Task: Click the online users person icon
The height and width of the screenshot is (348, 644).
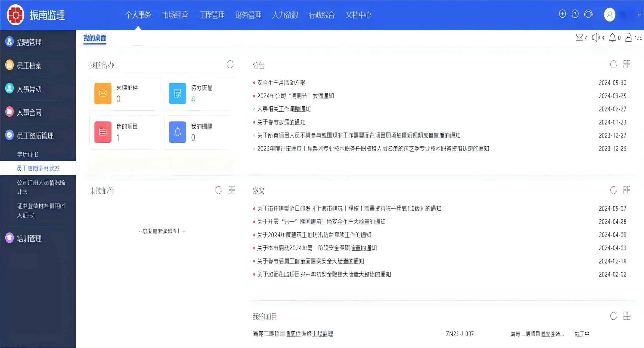Action: click(628, 38)
